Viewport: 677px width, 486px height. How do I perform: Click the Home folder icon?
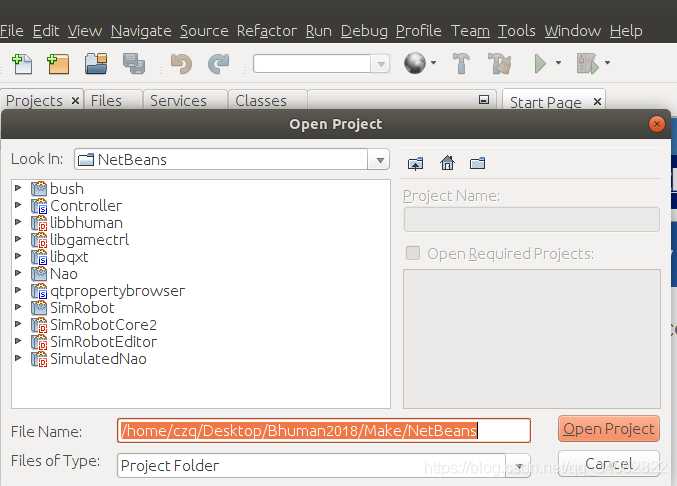[447, 163]
